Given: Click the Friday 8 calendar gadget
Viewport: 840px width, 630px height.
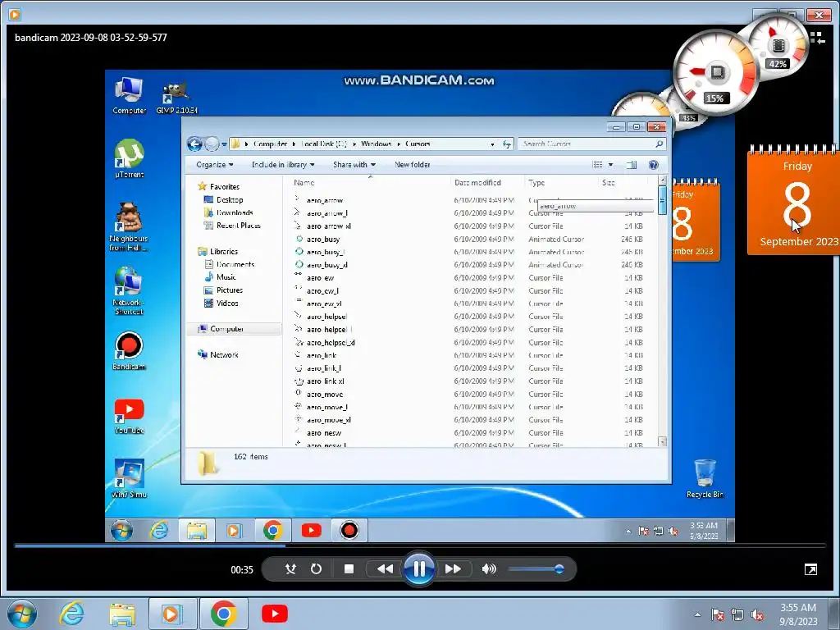Looking at the screenshot, I should tap(794, 202).
